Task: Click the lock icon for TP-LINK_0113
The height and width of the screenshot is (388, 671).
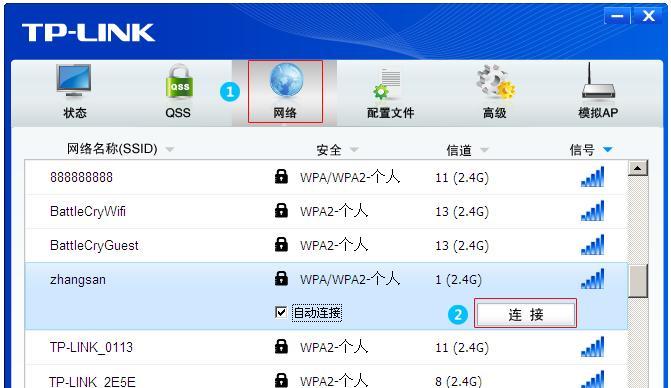Action: tap(281, 347)
